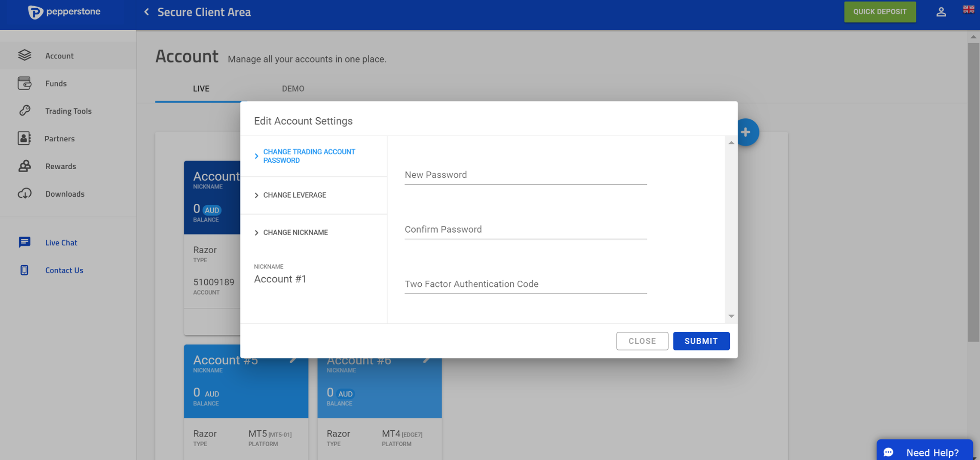Expand Change Trading Account Password section
The image size is (980, 460).
(313, 156)
